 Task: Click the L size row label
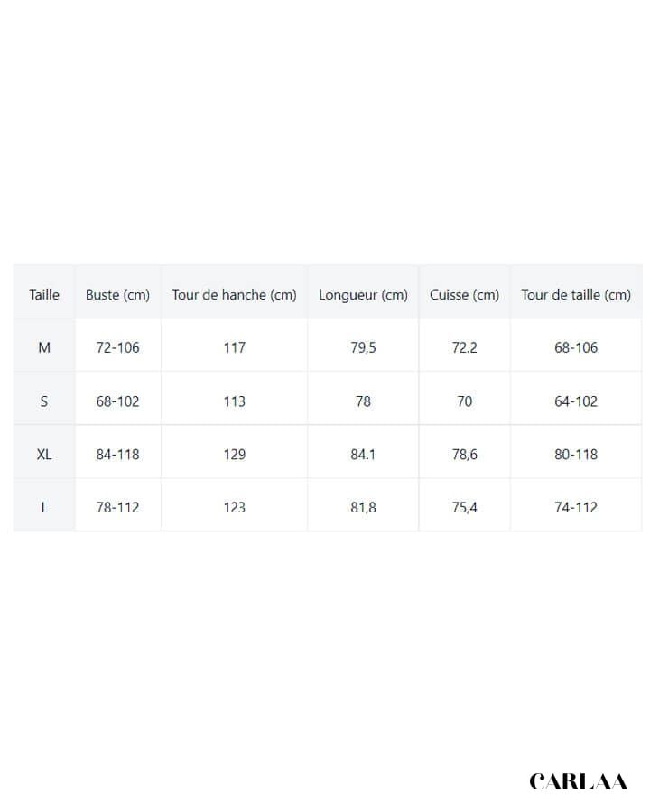point(44,507)
